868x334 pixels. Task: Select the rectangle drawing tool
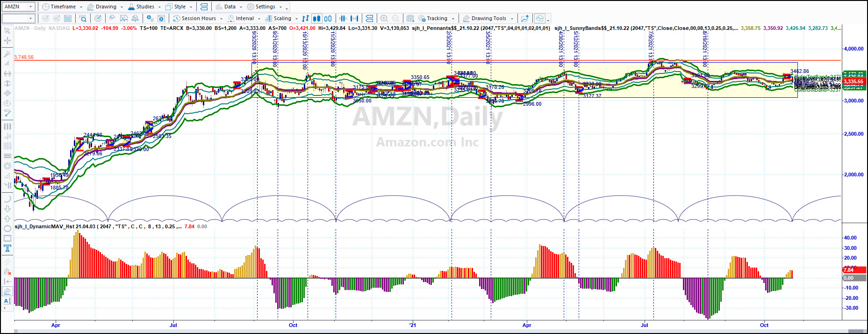[x=7, y=239]
